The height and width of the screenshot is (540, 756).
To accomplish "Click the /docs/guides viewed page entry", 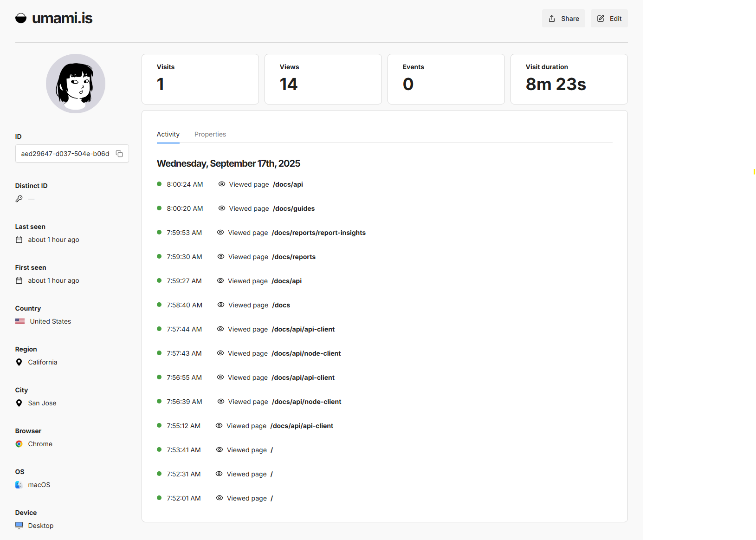I will (294, 208).
